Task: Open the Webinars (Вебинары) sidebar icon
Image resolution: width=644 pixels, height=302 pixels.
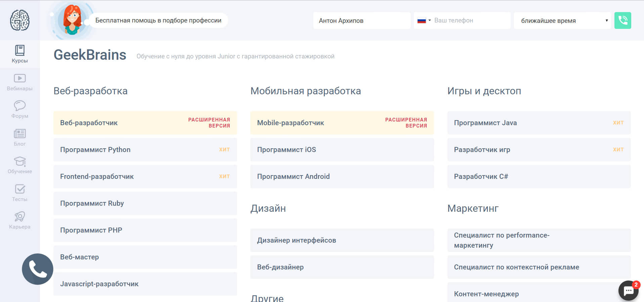Action: (19, 82)
